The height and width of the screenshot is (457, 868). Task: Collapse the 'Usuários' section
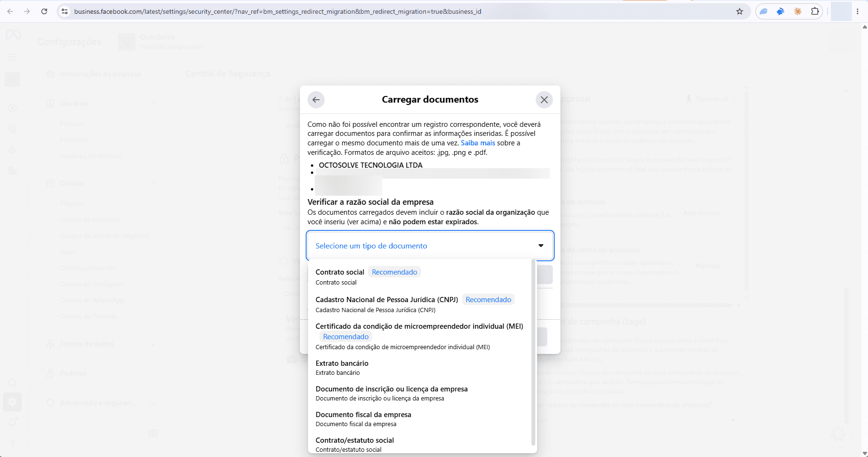[x=153, y=104]
